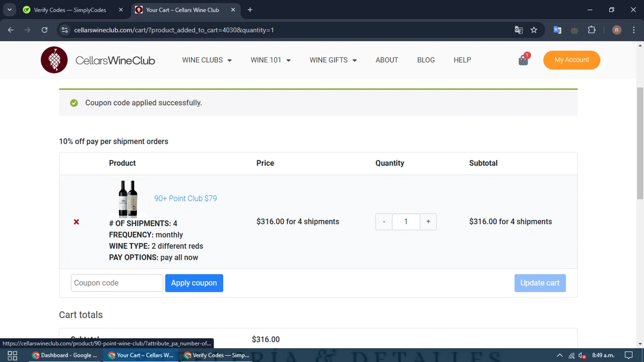The width and height of the screenshot is (644, 362).
Task: Open the Chrome three-dot menu
Action: [634, 30]
